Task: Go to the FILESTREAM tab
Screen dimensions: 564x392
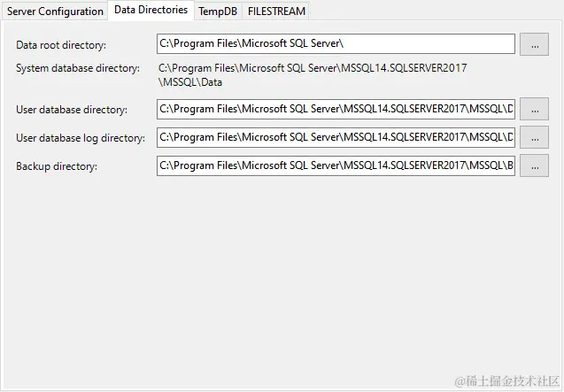Action: 276,12
